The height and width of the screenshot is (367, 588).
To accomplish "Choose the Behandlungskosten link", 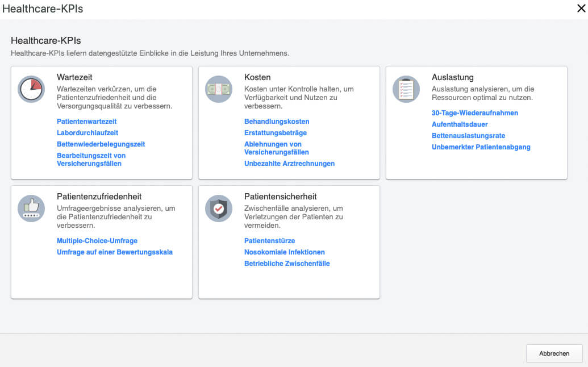I will [x=277, y=122].
